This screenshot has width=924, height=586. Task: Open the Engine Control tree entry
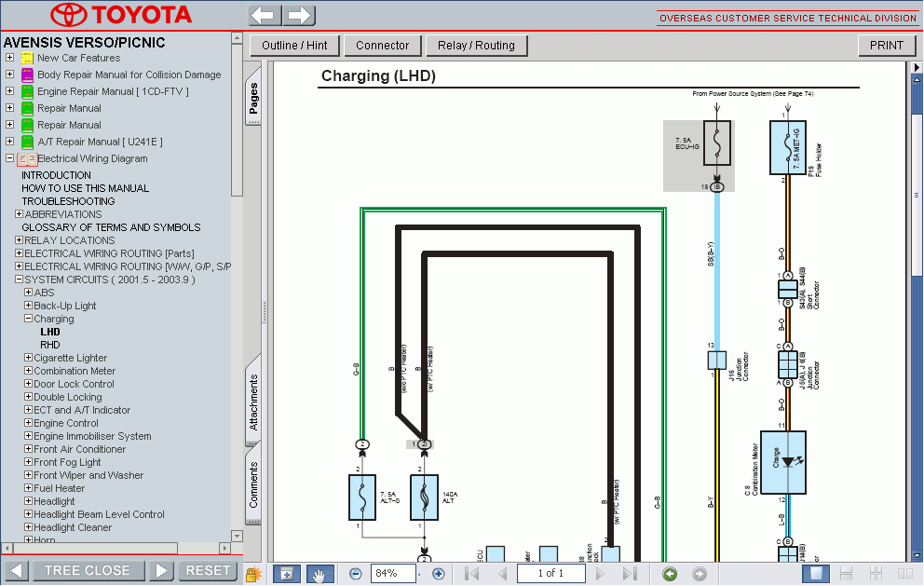66,423
